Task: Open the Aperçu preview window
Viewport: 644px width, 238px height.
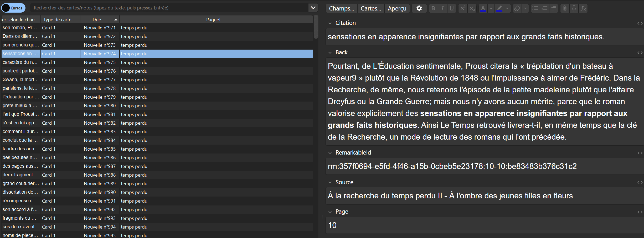Action: pyautogui.click(x=397, y=8)
